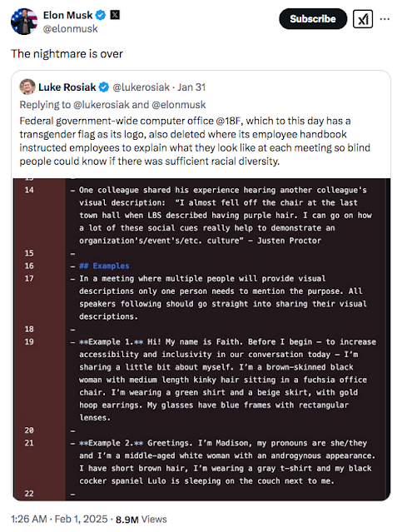This screenshot has width=402, height=532.
Task: Open Elon Musk's profile avatar
Action: click(x=24, y=22)
